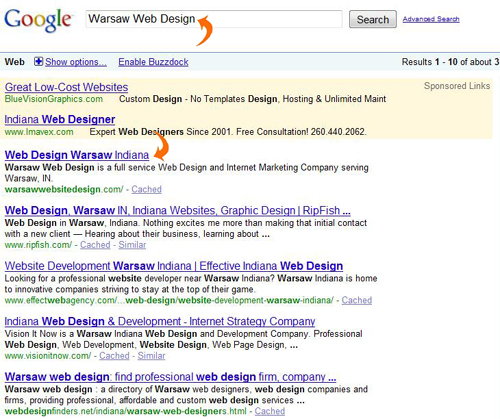Click the www.ripfish.com/ green URL
The height and width of the screenshot is (419, 500).
point(38,245)
